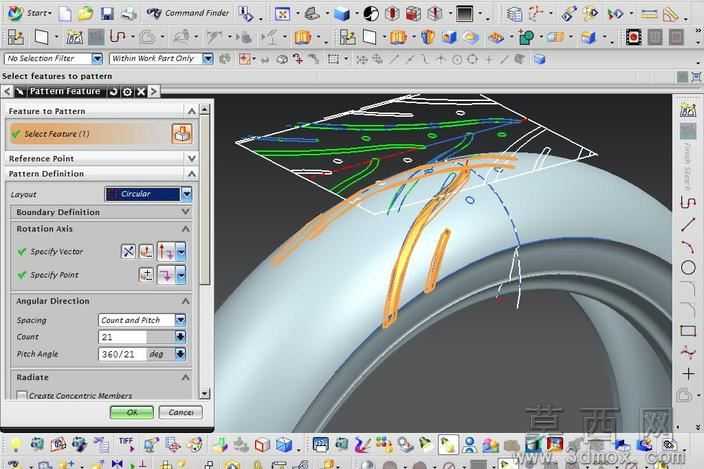
Task: Open the Count field options arrow
Action: point(180,337)
